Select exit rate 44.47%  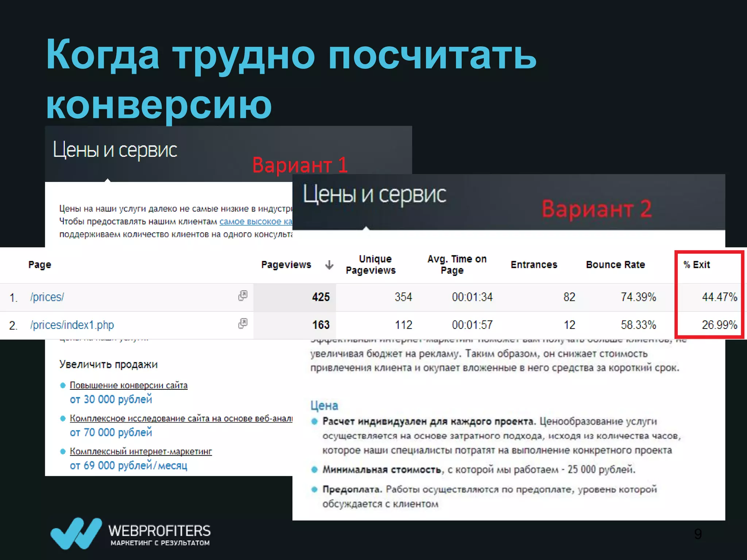pos(720,297)
